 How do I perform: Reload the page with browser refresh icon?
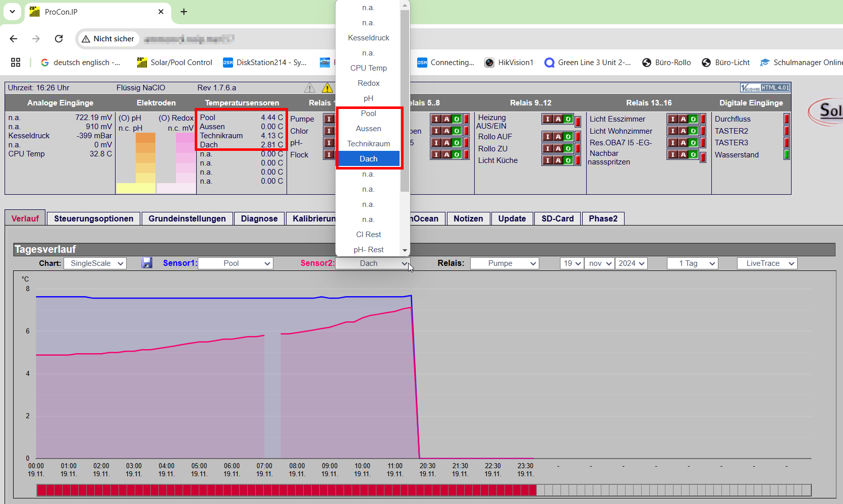pyautogui.click(x=59, y=39)
